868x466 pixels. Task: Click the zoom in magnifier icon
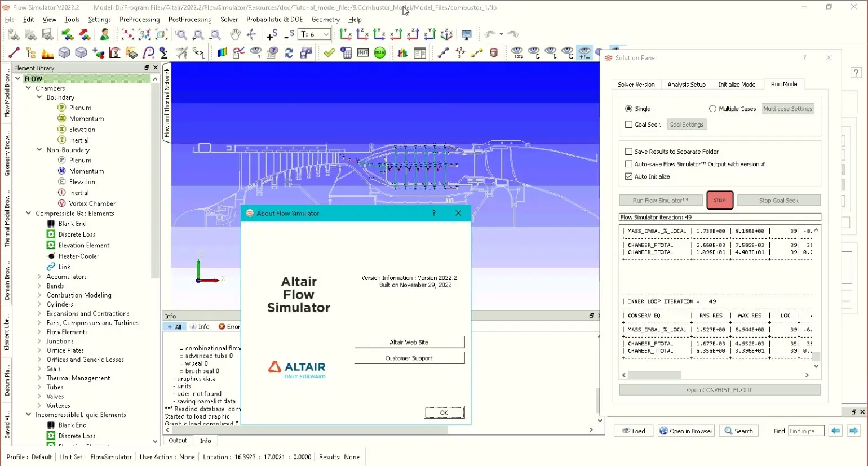click(198, 35)
